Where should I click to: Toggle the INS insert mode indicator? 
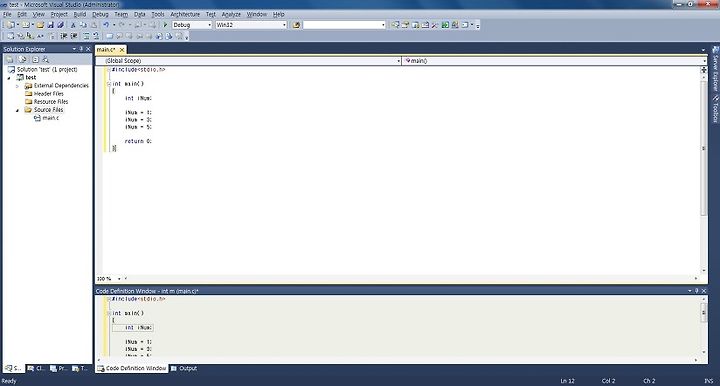click(709, 381)
